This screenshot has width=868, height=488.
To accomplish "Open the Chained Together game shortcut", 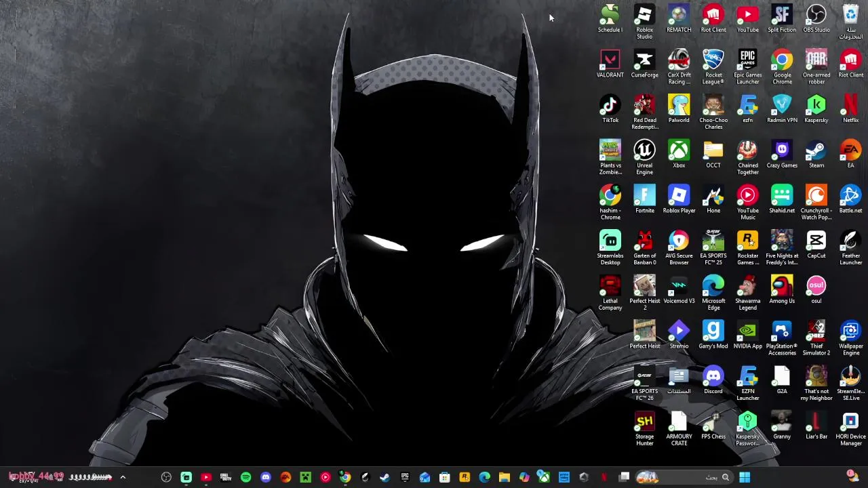I will point(747,157).
